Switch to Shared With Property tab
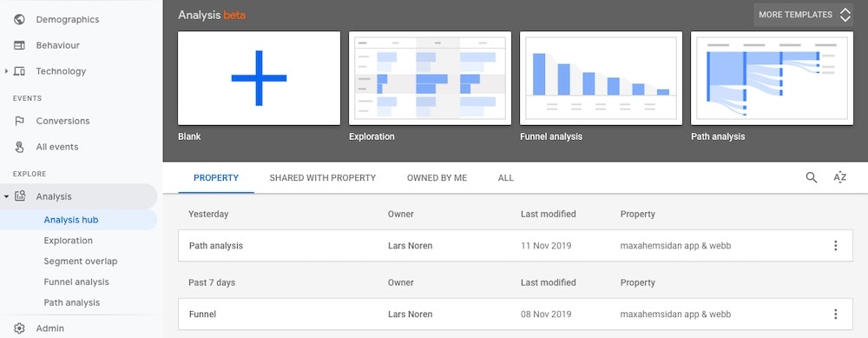 323,178
